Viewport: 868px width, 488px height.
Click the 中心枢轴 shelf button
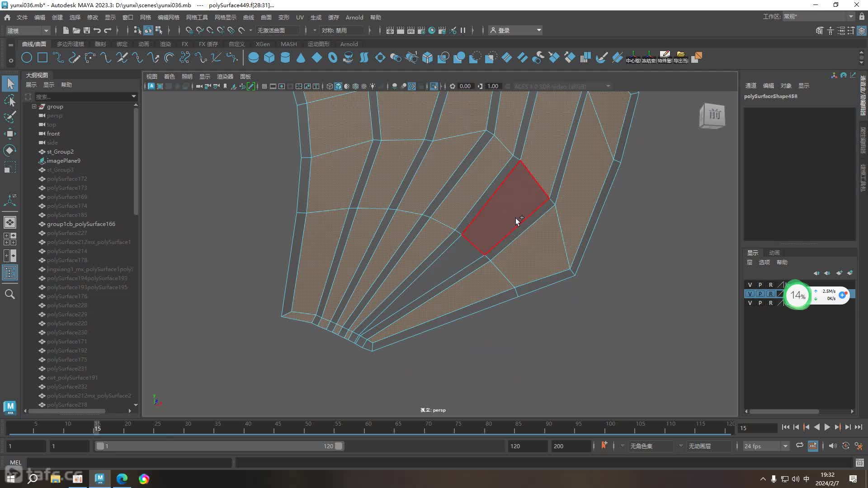click(x=633, y=57)
